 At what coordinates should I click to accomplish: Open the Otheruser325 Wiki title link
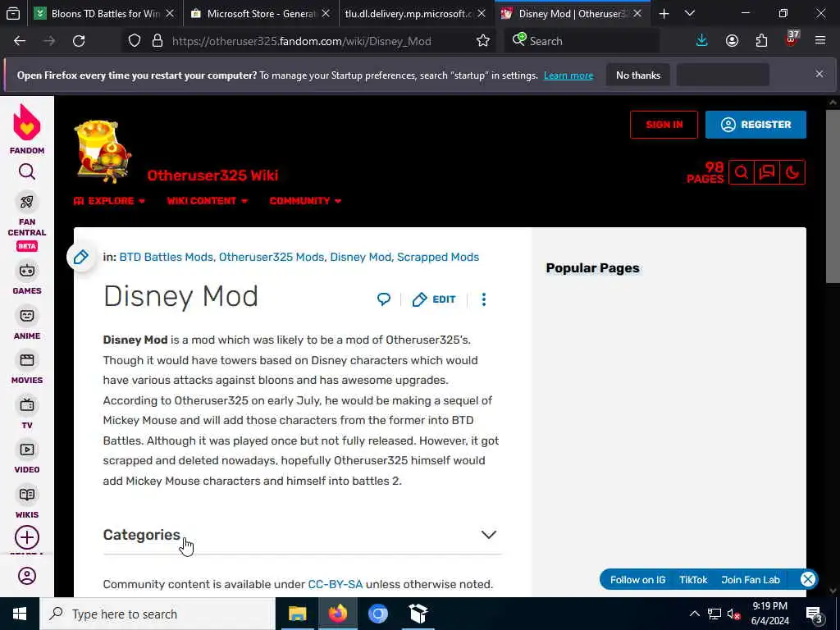(212, 176)
